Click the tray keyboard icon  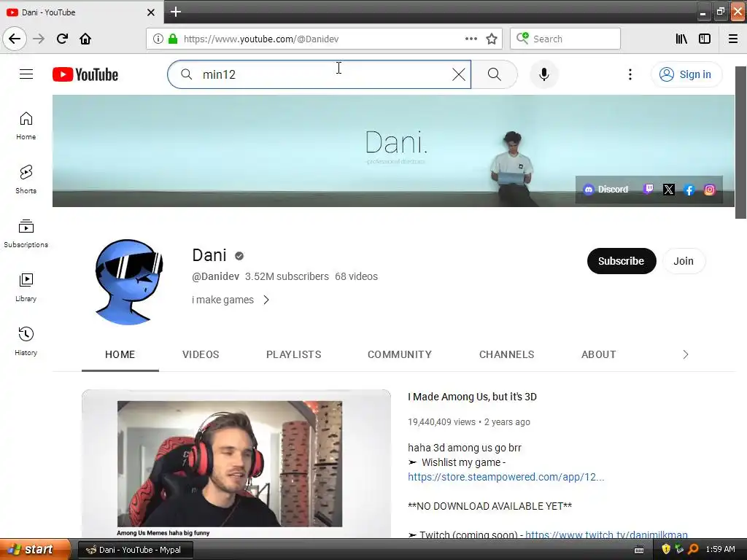click(639, 550)
